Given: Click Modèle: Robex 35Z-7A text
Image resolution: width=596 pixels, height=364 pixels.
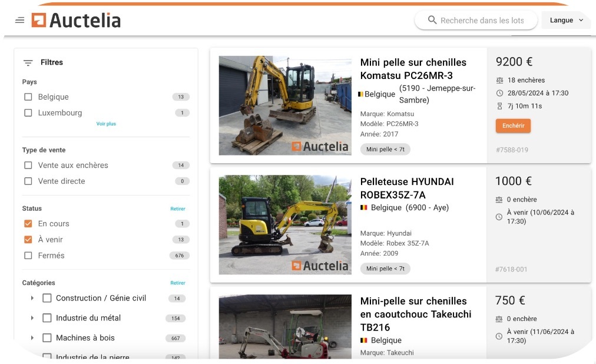Looking at the screenshot, I should click(x=395, y=243).
